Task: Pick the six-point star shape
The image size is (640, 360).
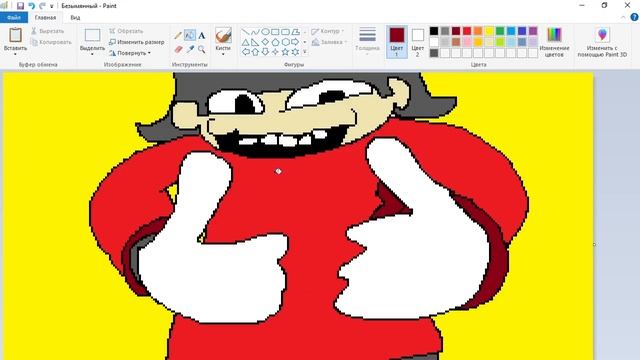Action: (x=295, y=52)
